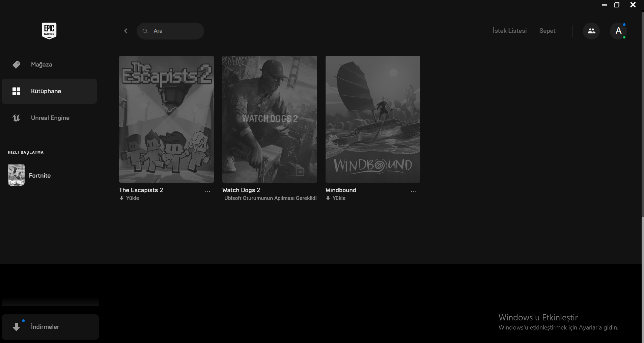The image size is (644, 343).
Task: Minimize the Epic Games launcher window
Action: 605,5
